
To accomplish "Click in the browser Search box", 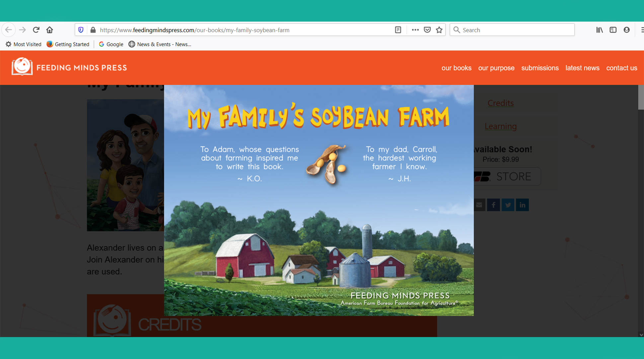I will [x=512, y=30].
